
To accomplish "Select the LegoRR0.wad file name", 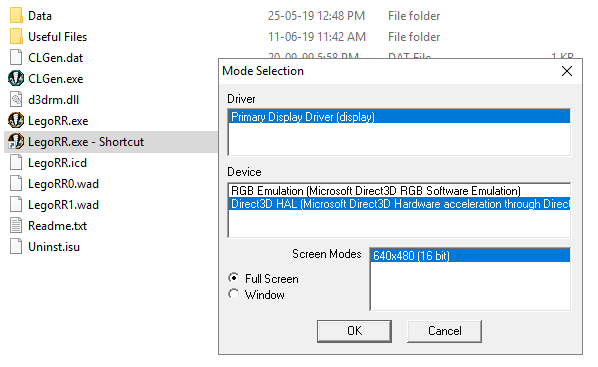I will coord(64,184).
